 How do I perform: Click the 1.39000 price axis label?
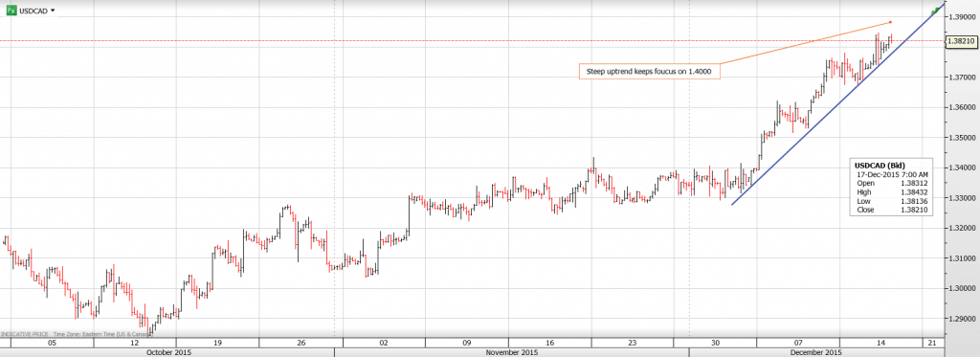click(x=962, y=16)
